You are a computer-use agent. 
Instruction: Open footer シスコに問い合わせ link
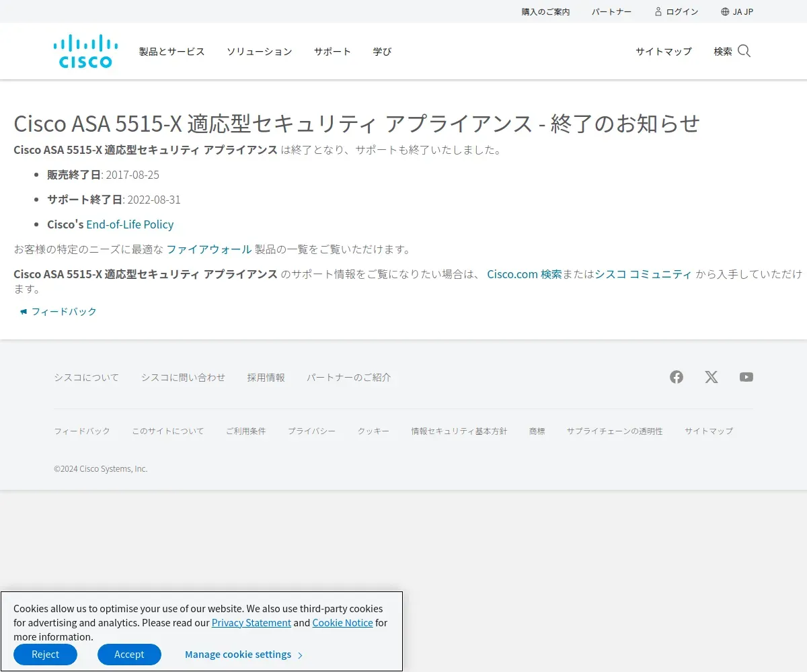(183, 378)
